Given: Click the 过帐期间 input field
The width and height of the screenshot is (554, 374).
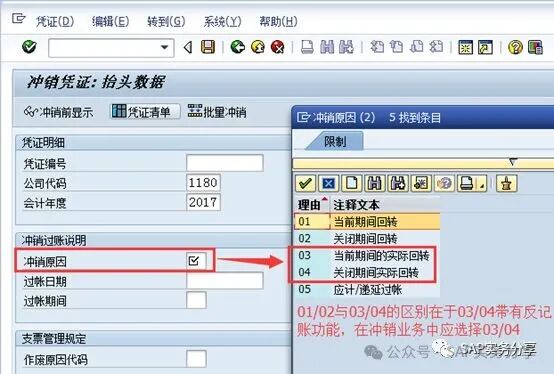Looking at the screenshot, I should tap(196, 301).
